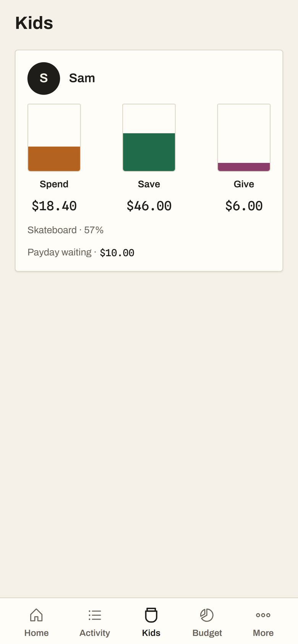Tap the orange Spend jar
The height and width of the screenshot is (644, 298).
click(54, 138)
